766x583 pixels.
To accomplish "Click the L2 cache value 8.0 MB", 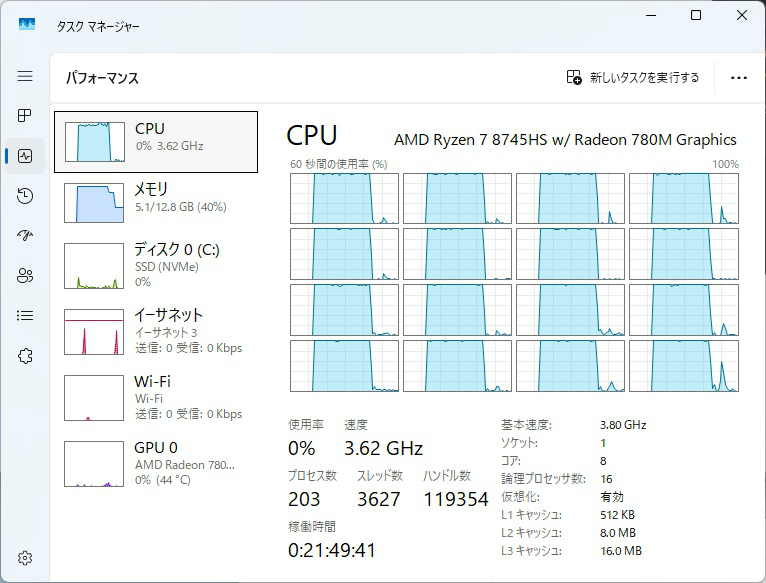I will 618,533.
